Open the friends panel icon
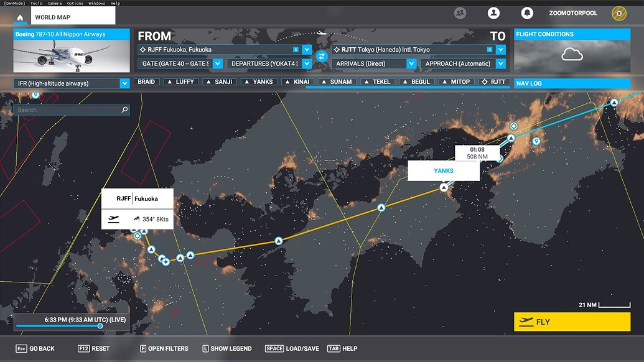Image resolution: width=644 pixels, height=362 pixels. tap(460, 12)
